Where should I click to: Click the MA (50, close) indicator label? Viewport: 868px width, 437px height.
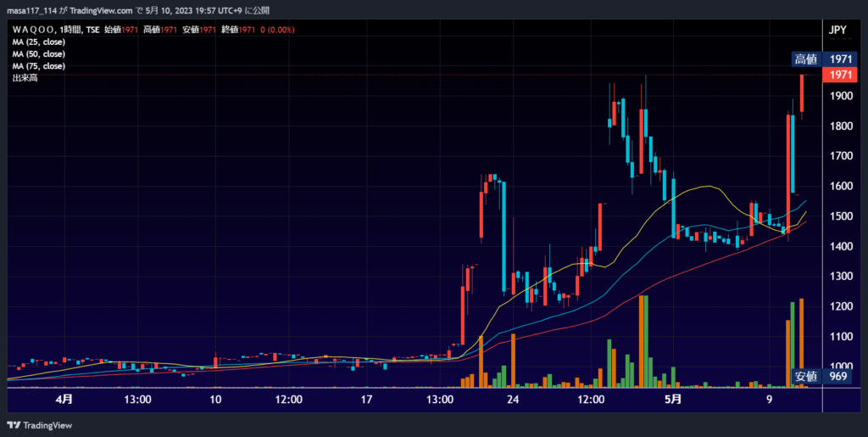(39, 54)
